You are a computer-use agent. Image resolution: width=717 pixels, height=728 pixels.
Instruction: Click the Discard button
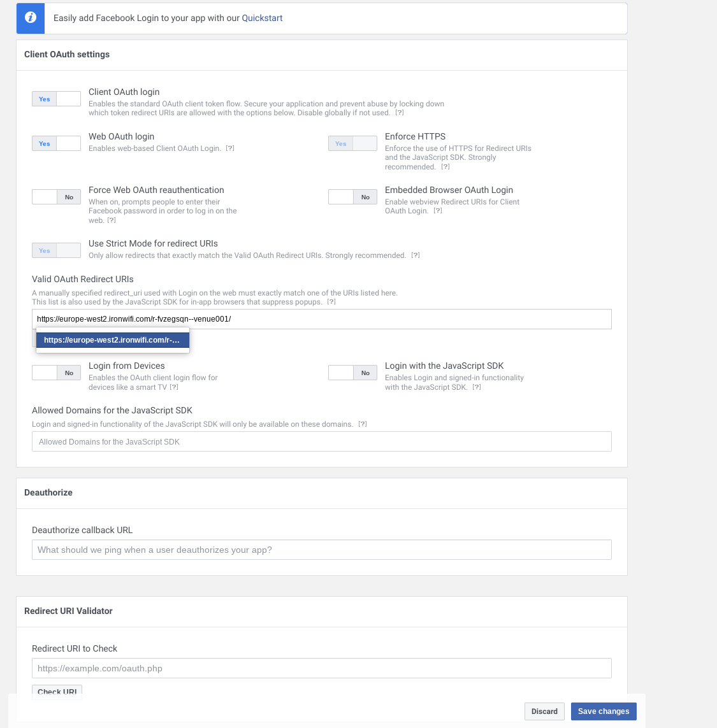pos(544,711)
